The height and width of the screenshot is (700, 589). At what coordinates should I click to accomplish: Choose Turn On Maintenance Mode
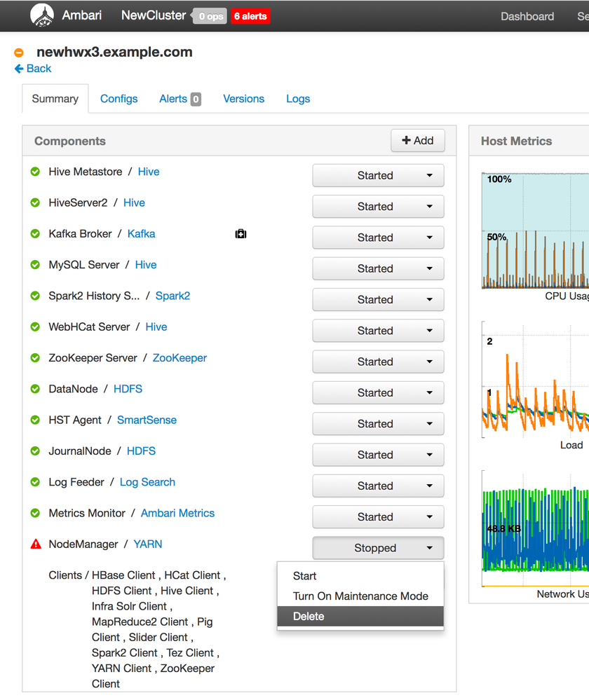[360, 596]
